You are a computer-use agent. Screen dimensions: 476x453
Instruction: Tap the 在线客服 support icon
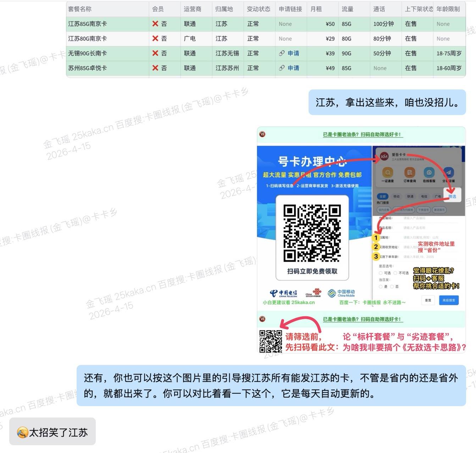429,173
